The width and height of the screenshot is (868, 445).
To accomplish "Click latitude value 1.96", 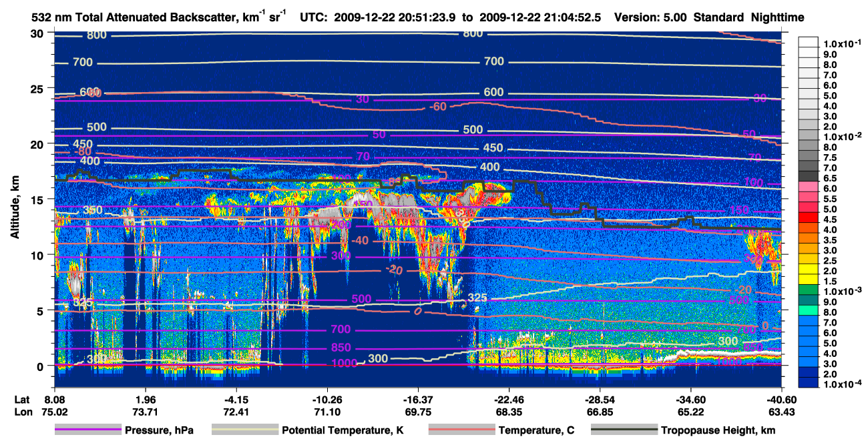I will 145,399.
